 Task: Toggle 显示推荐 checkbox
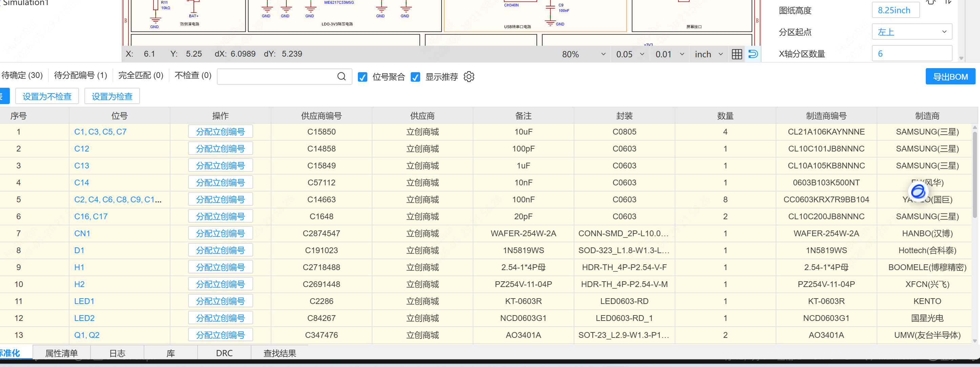click(x=415, y=77)
